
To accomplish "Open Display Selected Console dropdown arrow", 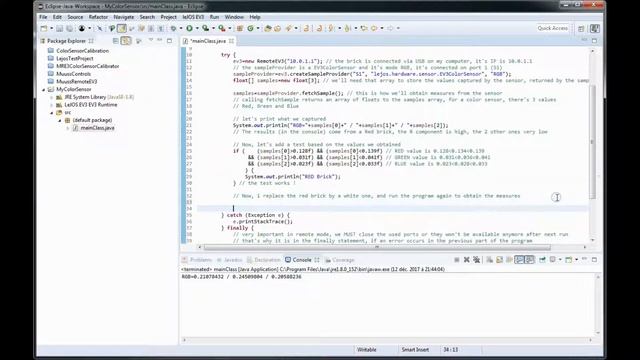I will pyautogui.click(x=560, y=260).
